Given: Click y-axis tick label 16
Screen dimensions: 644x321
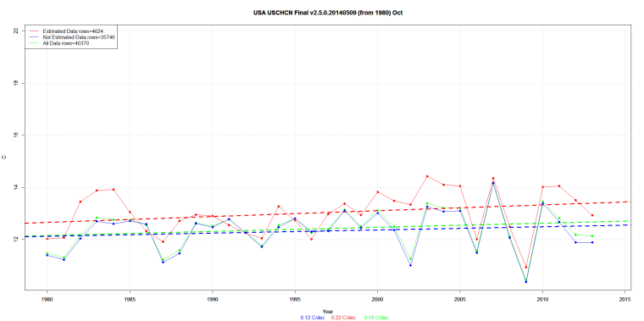Looking at the screenshot, I should [x=15, y=135].
